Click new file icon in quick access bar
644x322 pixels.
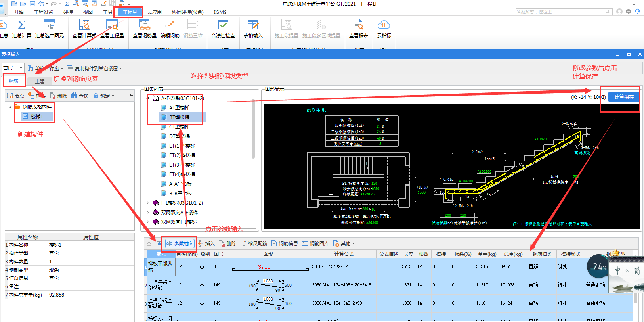pyautogui.click(x=14, y=4)
